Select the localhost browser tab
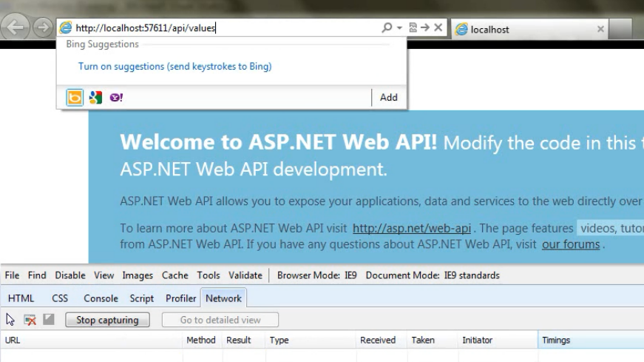 pos(530,29)
